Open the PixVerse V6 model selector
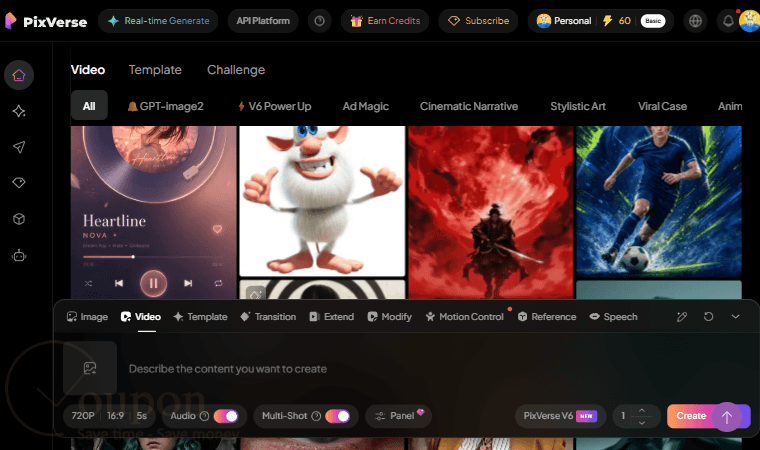Viewport: 760px width, 450px height. tap(560, 416)
